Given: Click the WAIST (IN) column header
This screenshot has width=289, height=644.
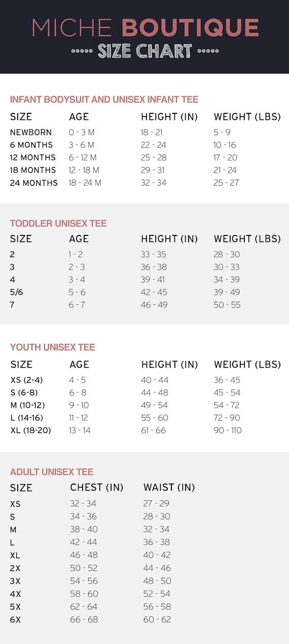Looking at the screenshot, I should point(169,488).
